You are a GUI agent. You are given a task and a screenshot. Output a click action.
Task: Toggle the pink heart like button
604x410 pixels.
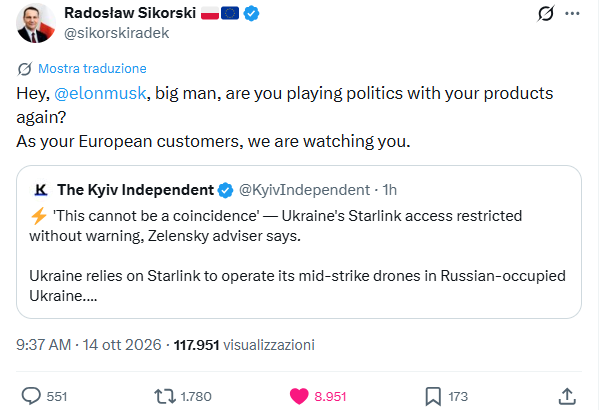[x=299, y=396]
